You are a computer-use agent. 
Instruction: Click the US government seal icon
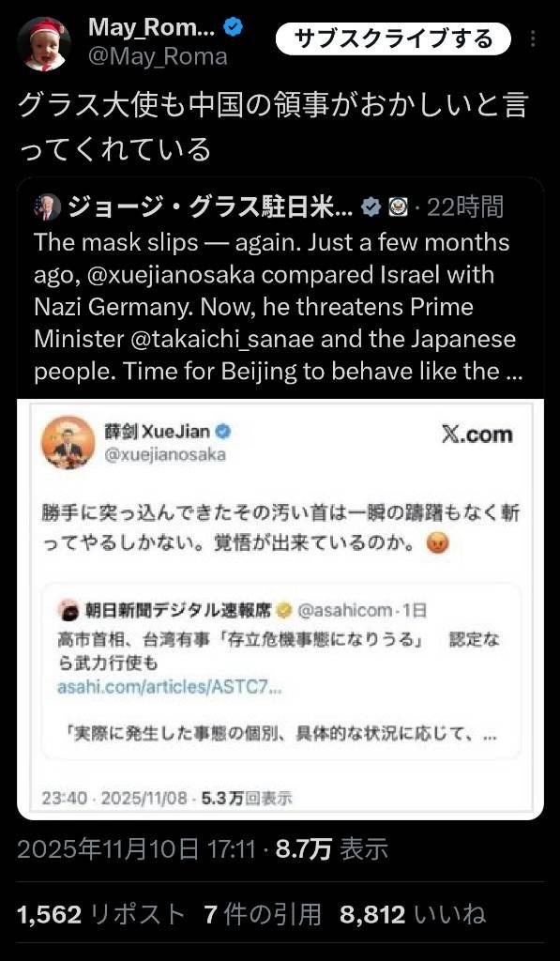[x=396, y=207]
